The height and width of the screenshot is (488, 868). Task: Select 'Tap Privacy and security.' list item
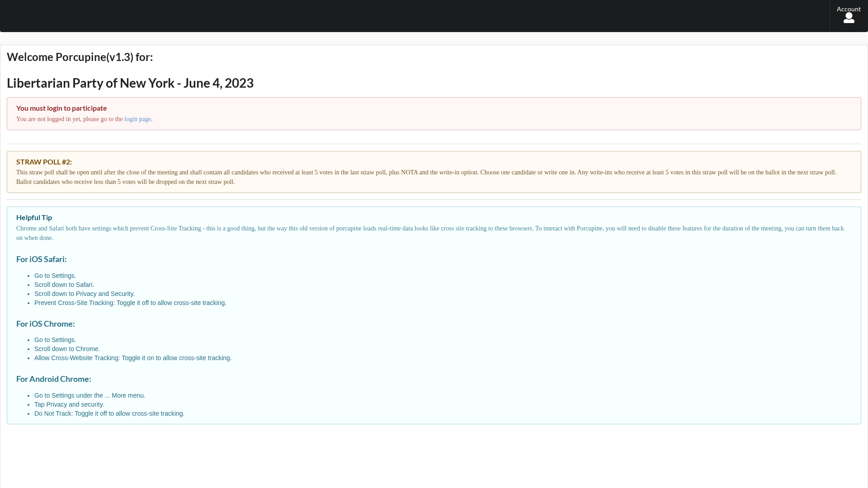(x=69, y=404)
